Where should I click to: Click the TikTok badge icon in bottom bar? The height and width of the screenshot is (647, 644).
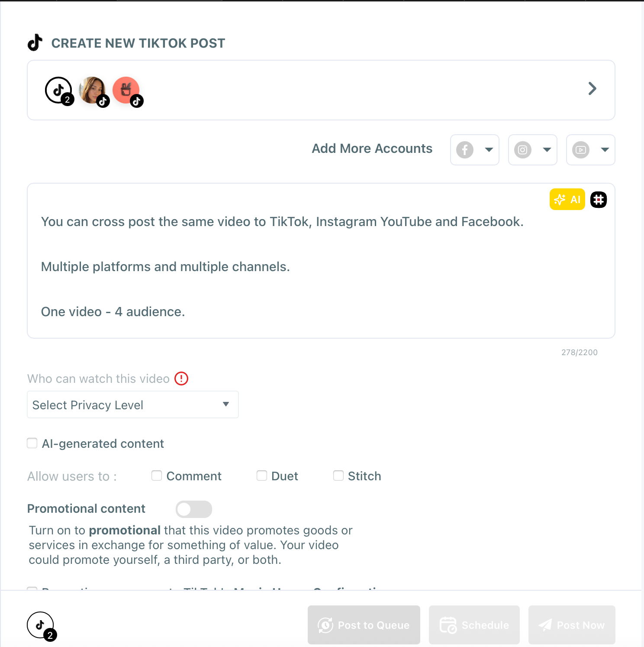(40, 625)
